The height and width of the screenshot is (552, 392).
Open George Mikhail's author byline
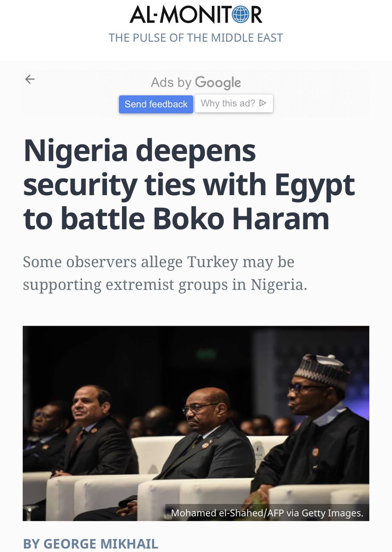tap(91, 544)
